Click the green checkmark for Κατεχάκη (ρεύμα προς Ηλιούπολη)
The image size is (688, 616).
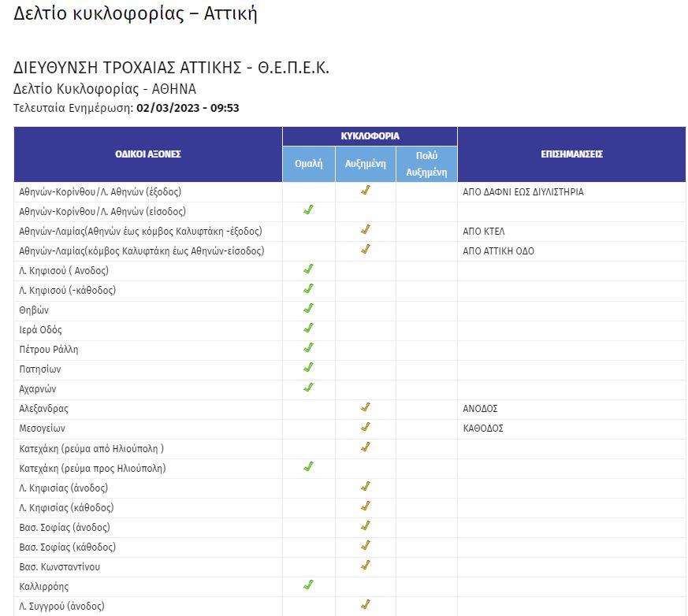click(308, 467)
